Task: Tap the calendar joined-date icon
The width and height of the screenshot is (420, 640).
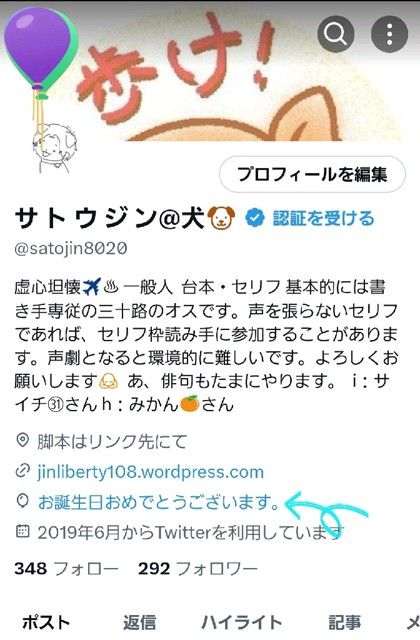Action: pos(22,531)
